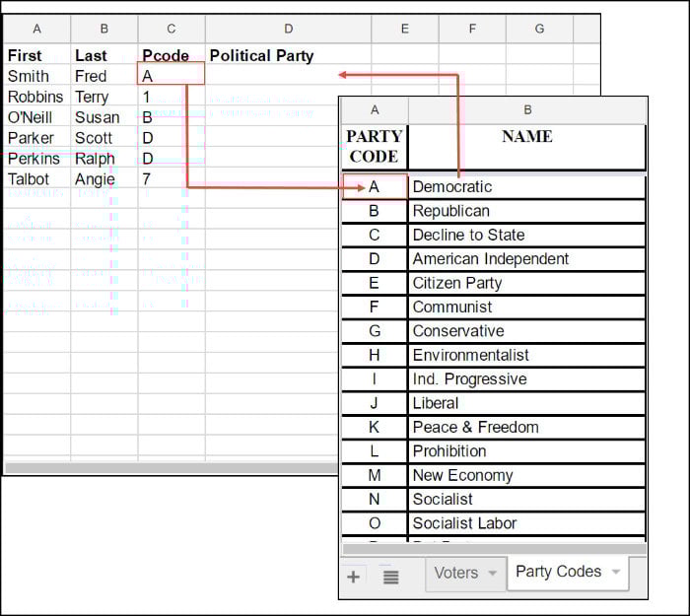
Task: Select the cell containing 'Terry'
Action: (x=104, y=97)
